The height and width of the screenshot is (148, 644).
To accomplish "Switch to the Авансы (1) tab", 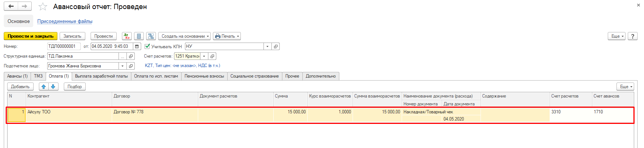I will (17, 76).
